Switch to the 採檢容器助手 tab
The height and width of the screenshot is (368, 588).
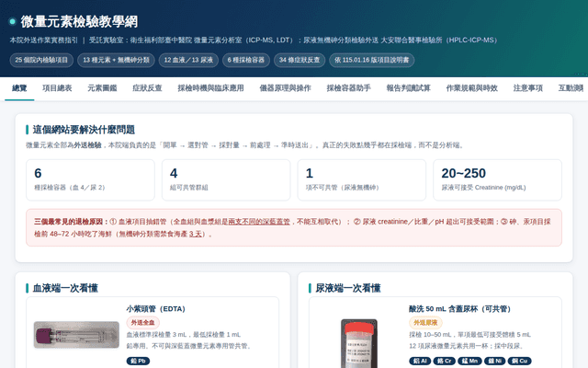(349, 88)
